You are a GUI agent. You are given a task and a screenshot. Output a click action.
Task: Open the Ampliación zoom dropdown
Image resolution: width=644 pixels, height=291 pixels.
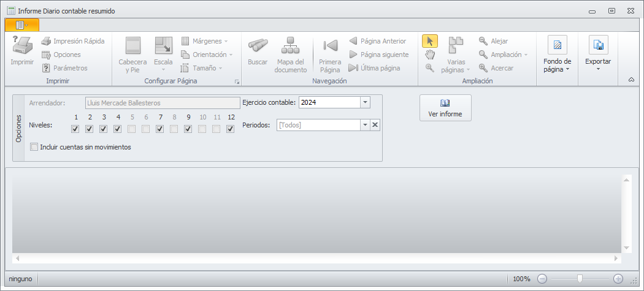(504, 55)
